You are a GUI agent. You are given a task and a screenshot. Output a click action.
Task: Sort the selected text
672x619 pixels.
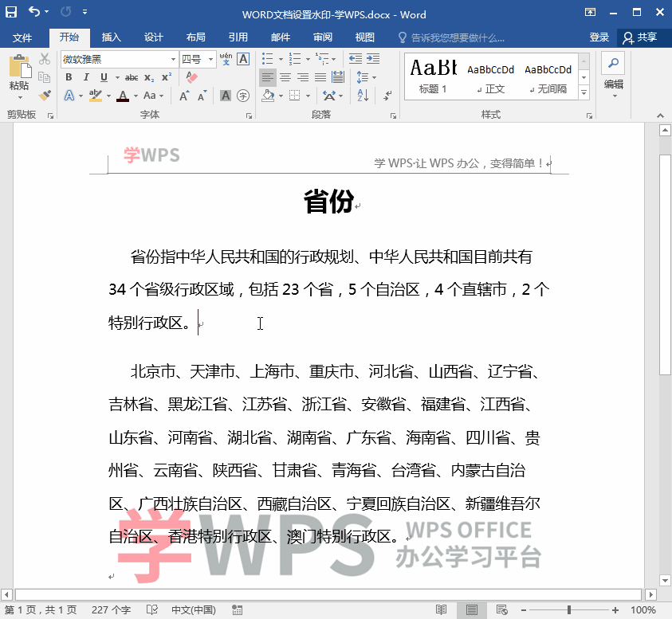click(362, 96)
